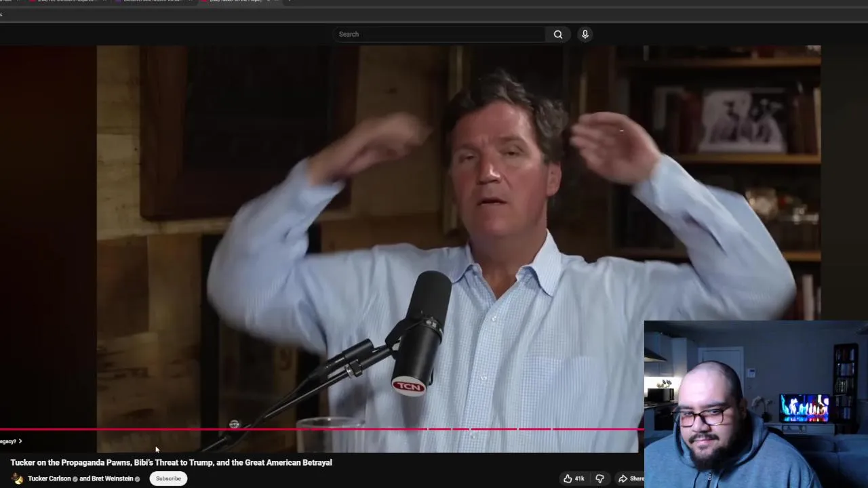The width and height of the screenshot is (868, 488).
Task: Open the Bret Weinstein collaborator link
Action: (x=111, y=479)
